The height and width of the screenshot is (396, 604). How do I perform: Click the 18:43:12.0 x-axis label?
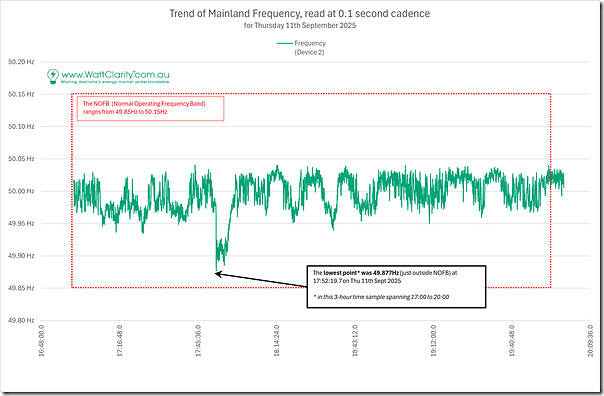point(355,341)
